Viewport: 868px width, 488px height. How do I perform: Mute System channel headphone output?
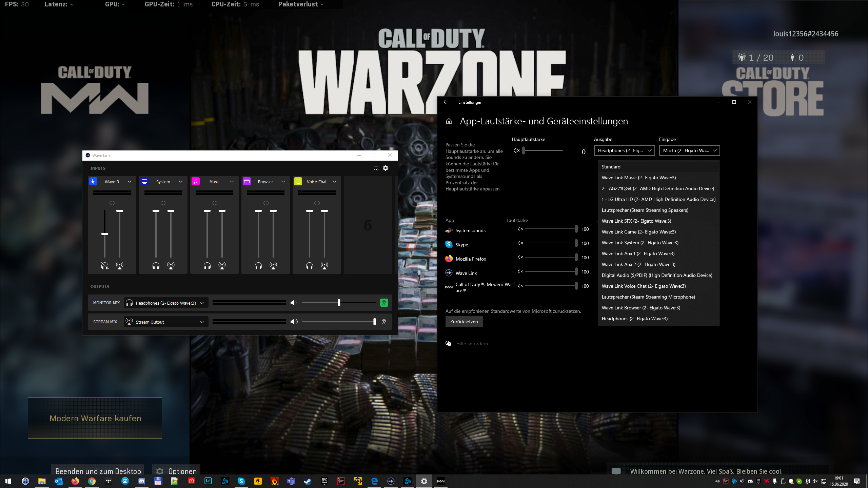pyautogui.click(x=156, y=266)
